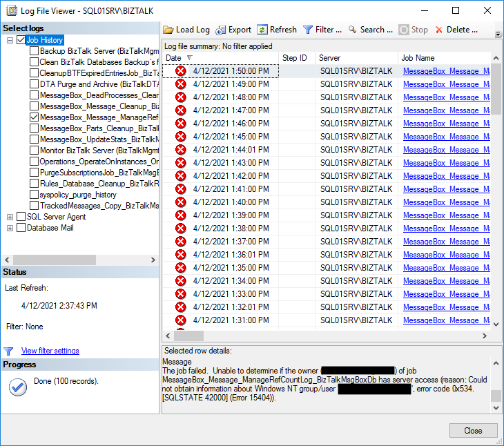Sort by the Date column header

(x=174, y=58)
